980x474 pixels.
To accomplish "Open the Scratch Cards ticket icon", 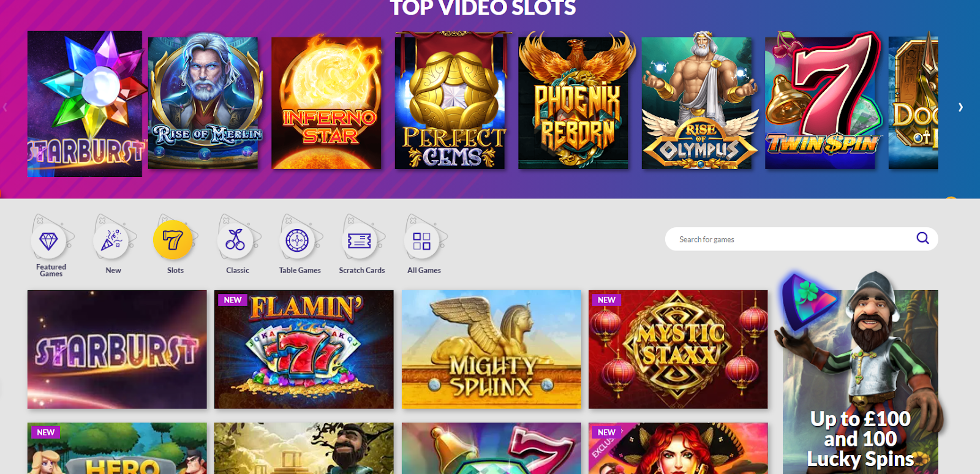I will [360, 241].
